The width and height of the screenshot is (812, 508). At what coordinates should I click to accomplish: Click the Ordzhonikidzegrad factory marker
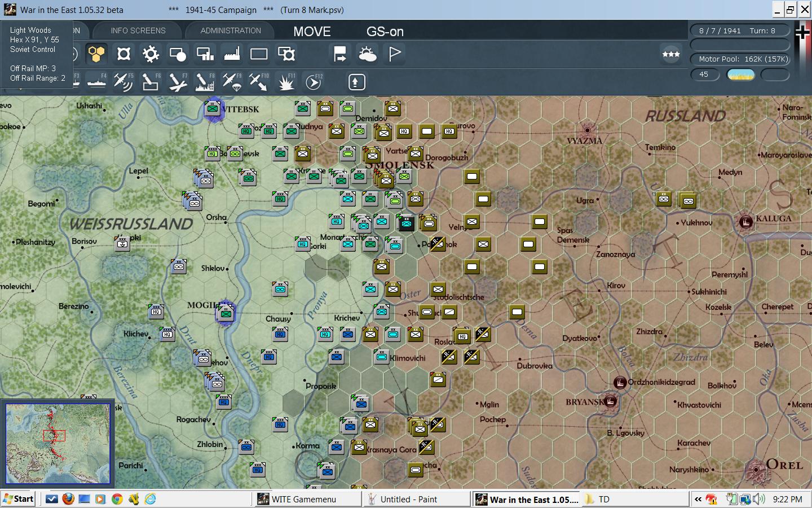(x=620, y=383)
